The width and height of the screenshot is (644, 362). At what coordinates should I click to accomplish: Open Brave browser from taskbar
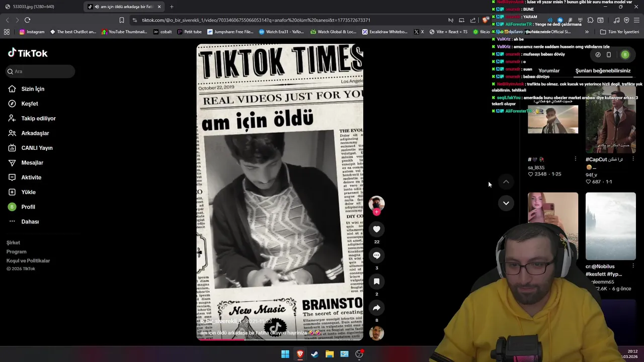click(x=300, y=354)
